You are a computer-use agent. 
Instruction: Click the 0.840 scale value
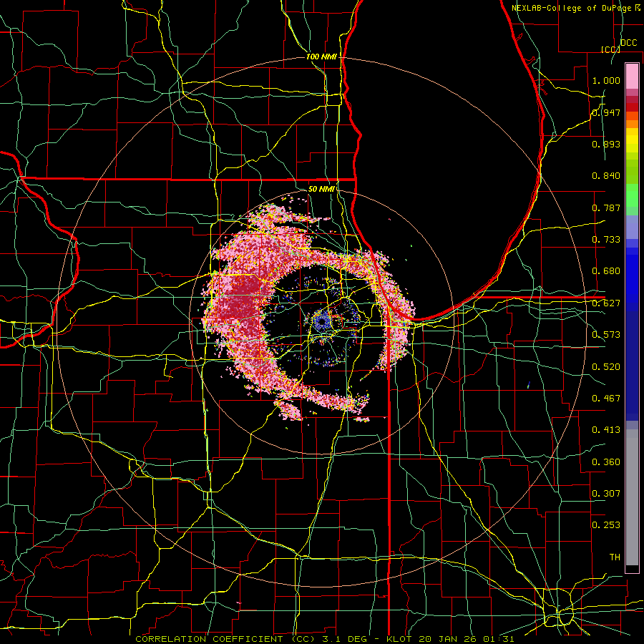coord(606,176)
